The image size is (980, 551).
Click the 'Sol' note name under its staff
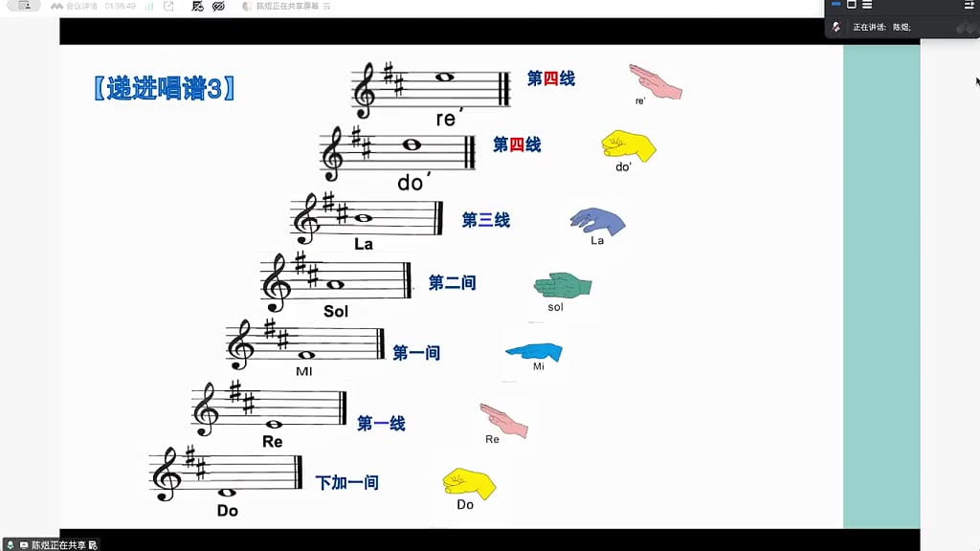336,311
